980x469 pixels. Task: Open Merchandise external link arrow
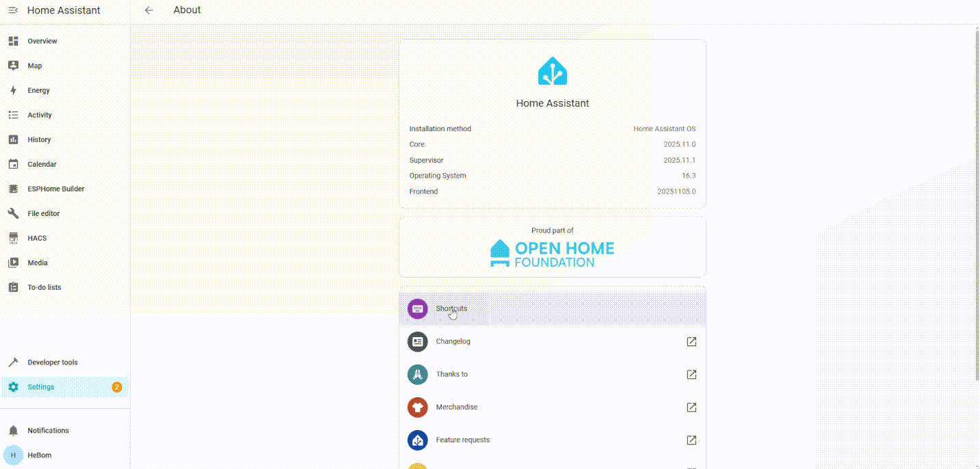coord(691,407)
